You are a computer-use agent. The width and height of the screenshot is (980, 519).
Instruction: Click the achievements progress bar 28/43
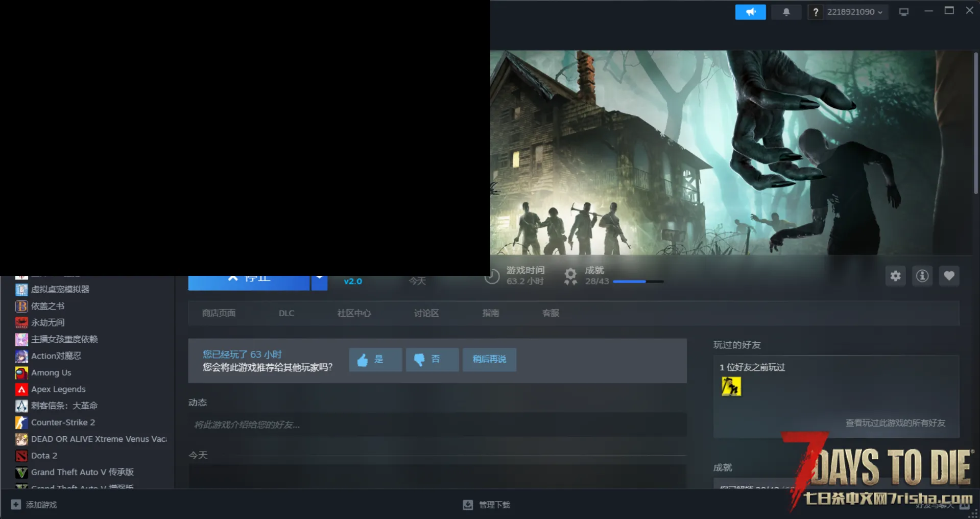point(638,281)
